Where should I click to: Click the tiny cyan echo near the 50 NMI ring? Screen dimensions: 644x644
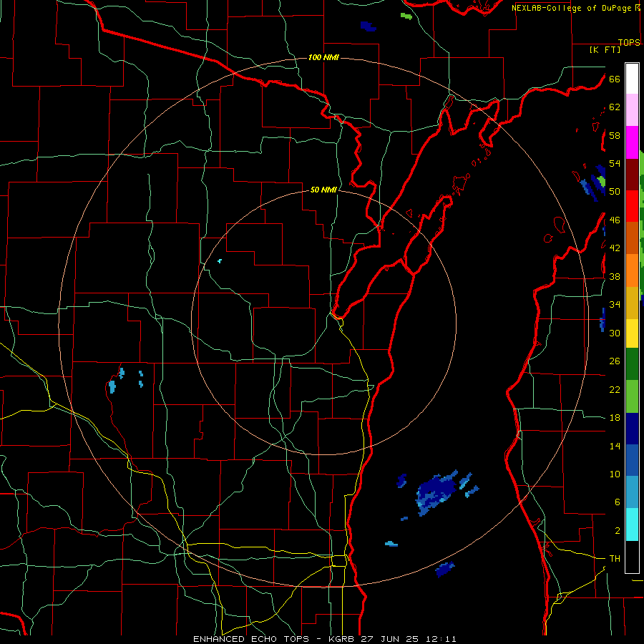tap(220, 260)
